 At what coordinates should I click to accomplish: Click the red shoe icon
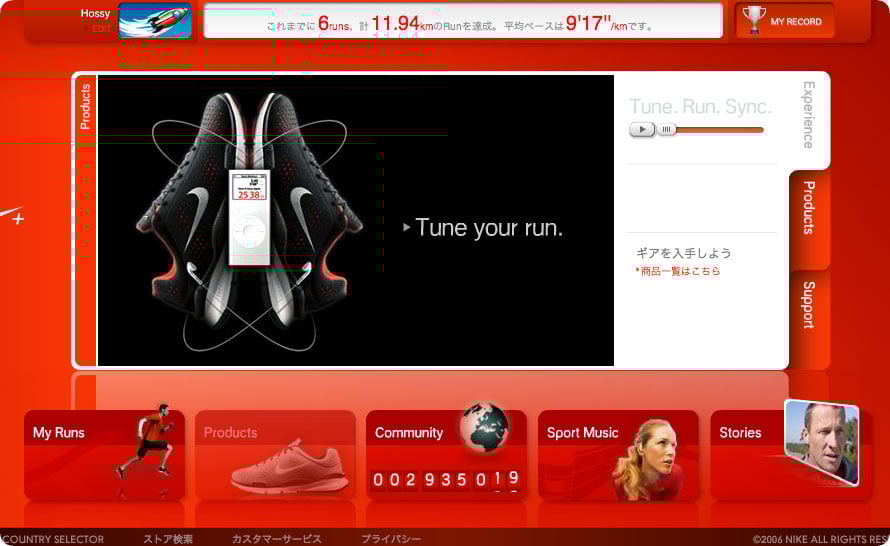[289, 466]
